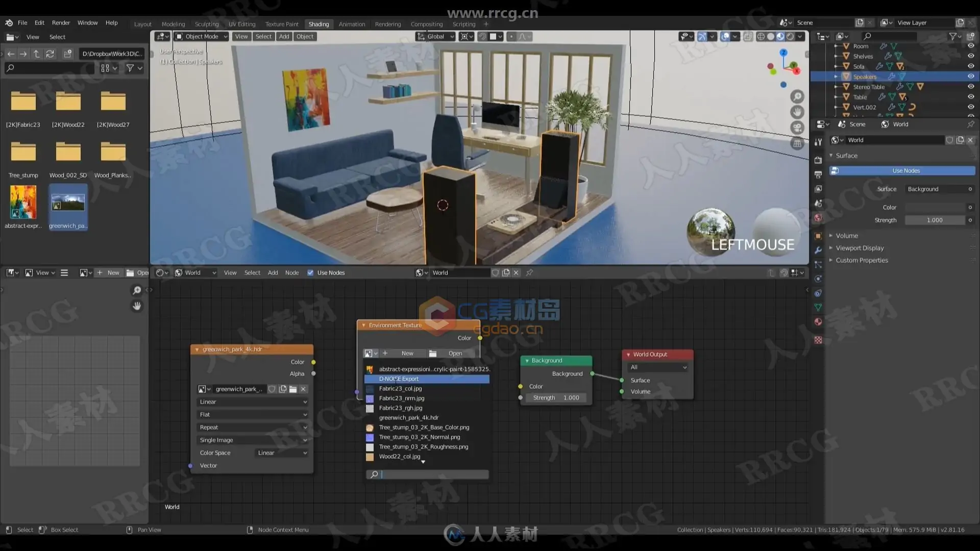The image size is (980, 551).
Task: Open the World properties tab icon
Action: 818,218
